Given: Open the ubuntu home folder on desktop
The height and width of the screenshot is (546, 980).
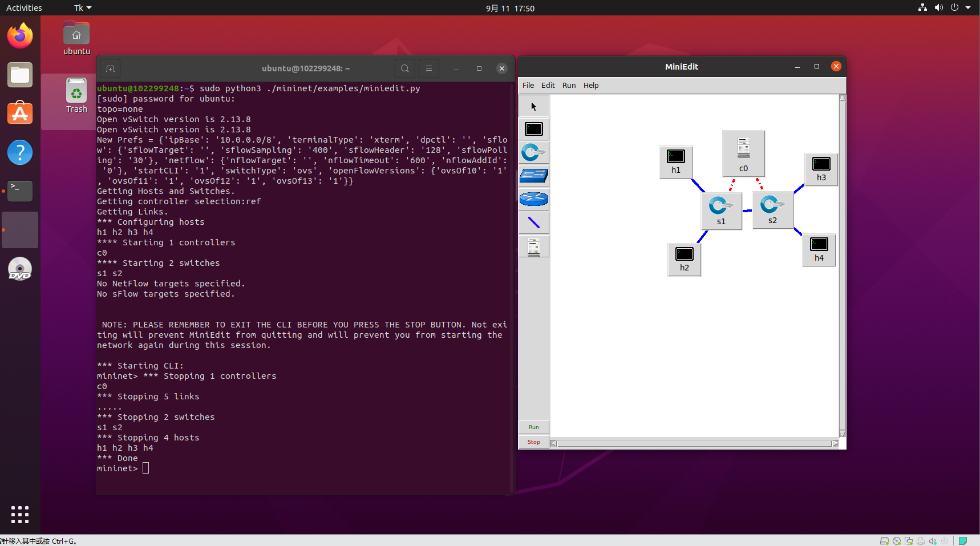Looking at the screenshot, I should tap(76, 38).
